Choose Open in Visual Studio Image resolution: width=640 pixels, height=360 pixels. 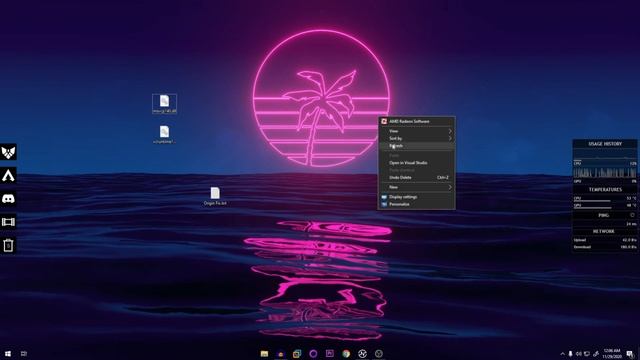click(416, 162)
